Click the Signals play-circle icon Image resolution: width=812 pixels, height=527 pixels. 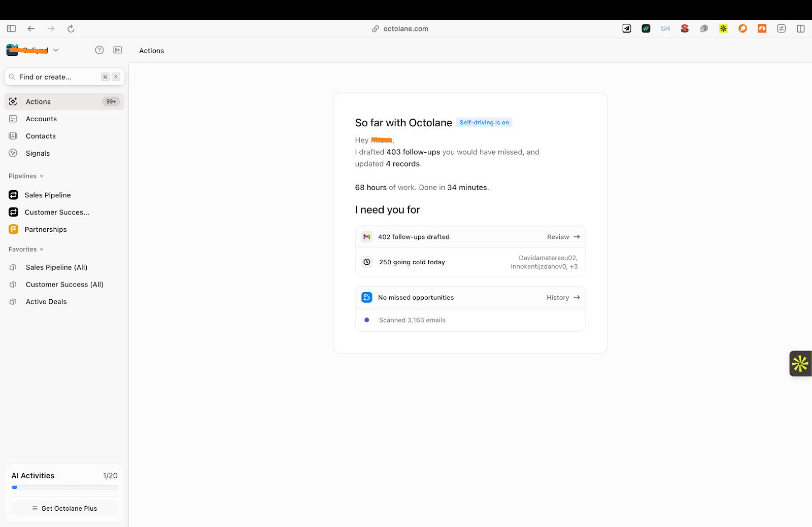coord(13,153)
